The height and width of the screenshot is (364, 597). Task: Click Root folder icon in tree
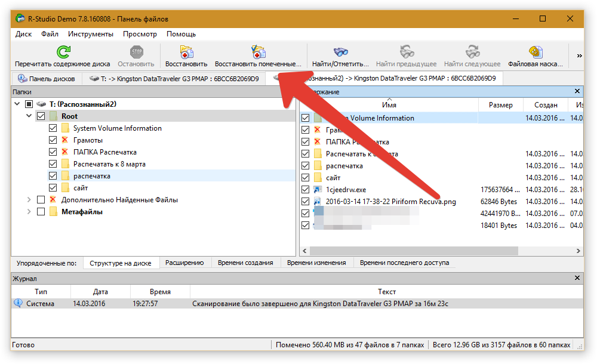(53, 116)
